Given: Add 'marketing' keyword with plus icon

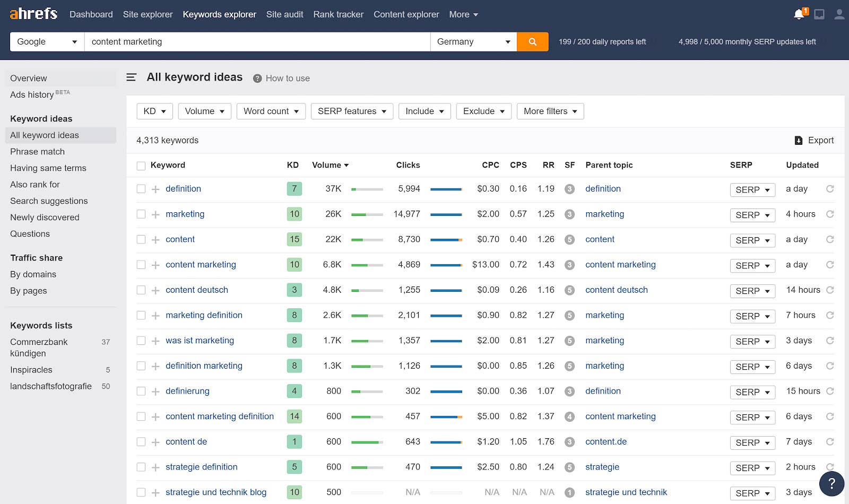Looking at the screenshot, I should pyautogui.click(x=155, y=215).
